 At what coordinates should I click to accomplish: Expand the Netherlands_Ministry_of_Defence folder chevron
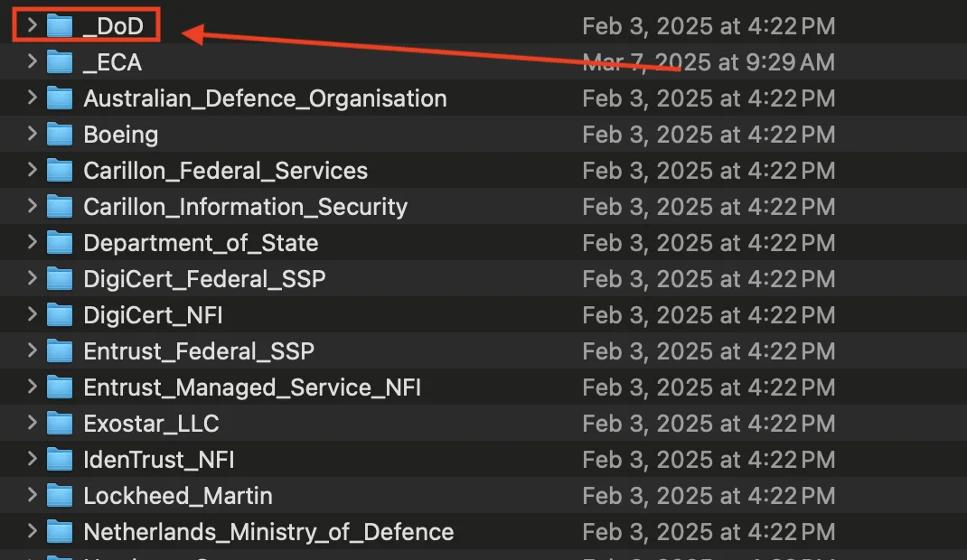(32, 531)
